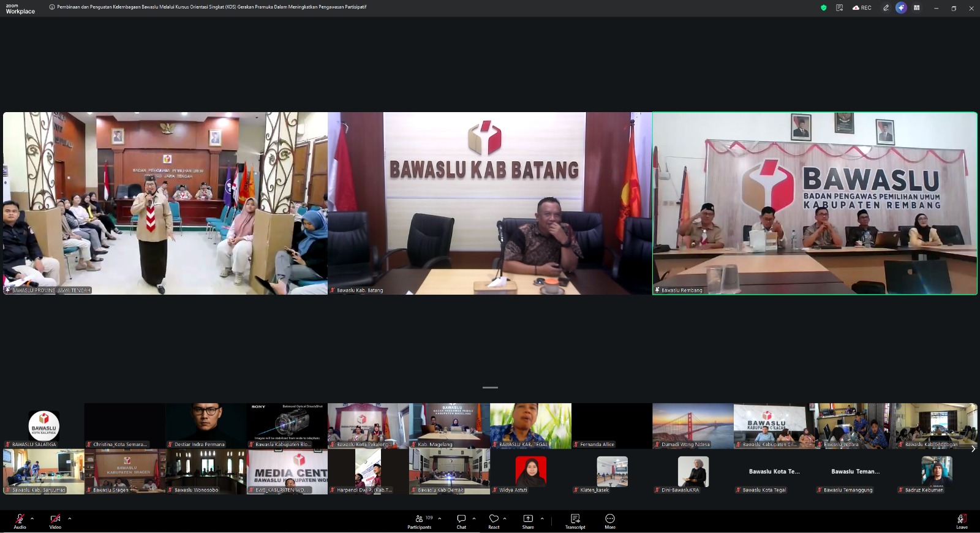Image resolution: width=980 pixels, height=533 pixels.
Task: Select the Dini-BawasluKRA thumbnail
Action: pyautogui.click(x=693, y=472)
